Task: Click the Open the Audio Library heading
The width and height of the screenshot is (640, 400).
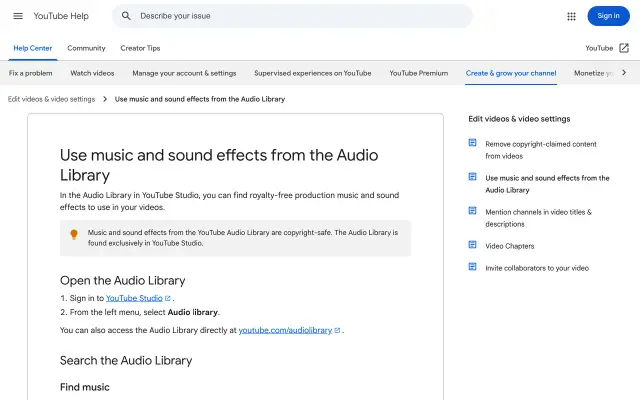Action: pyautogui.click(x=122, y=280)
